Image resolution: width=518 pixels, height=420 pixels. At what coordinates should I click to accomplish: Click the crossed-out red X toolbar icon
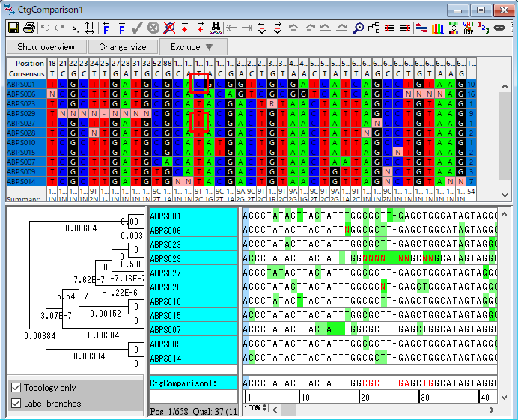pos(169,28)
